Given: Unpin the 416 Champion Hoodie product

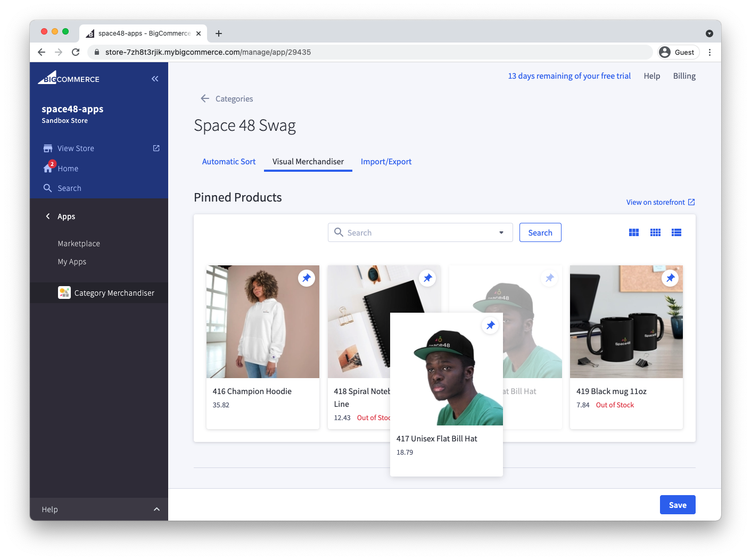Looking at the screenshot, I should pos(307,278).
